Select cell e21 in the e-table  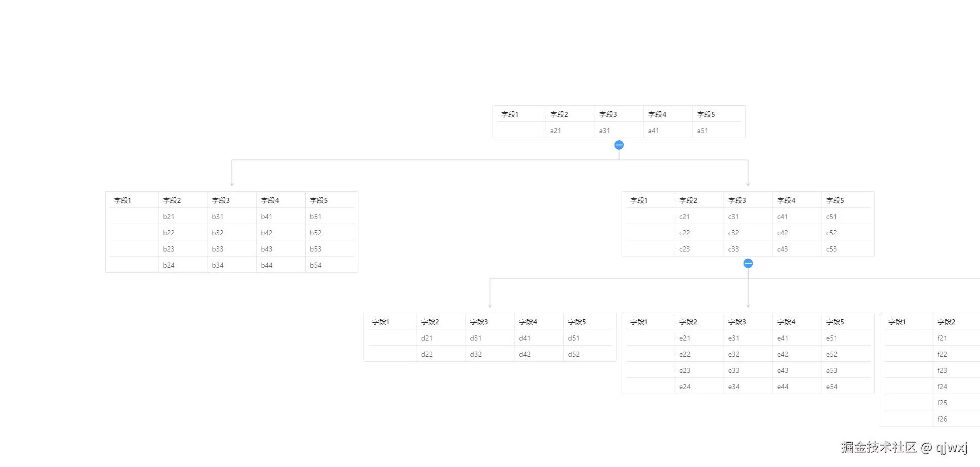click(684, 338)
